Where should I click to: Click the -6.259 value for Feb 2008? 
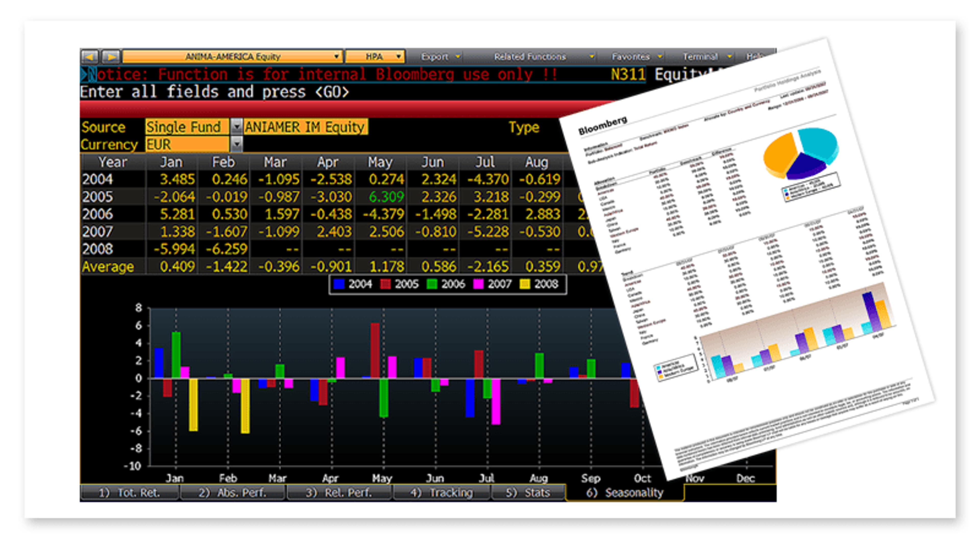[227, 249]
